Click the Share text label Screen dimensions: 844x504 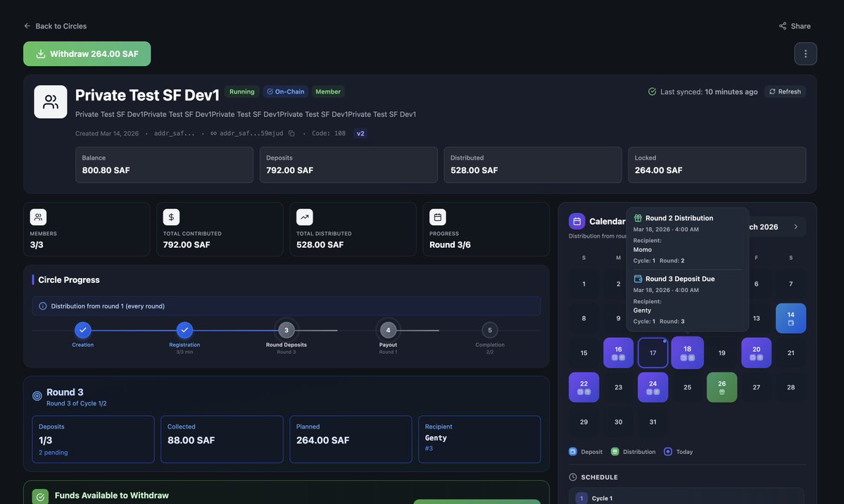[x=800, y=26]
